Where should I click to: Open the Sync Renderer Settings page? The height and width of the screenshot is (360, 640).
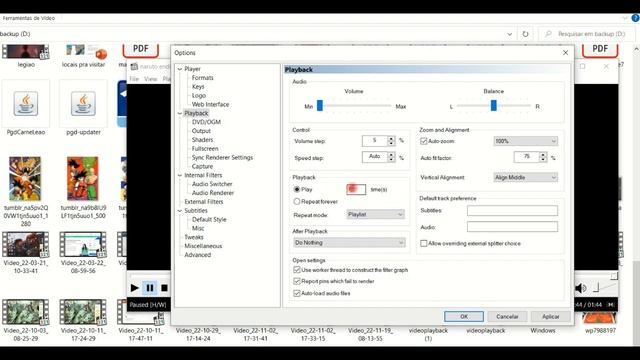click(222, 158)
